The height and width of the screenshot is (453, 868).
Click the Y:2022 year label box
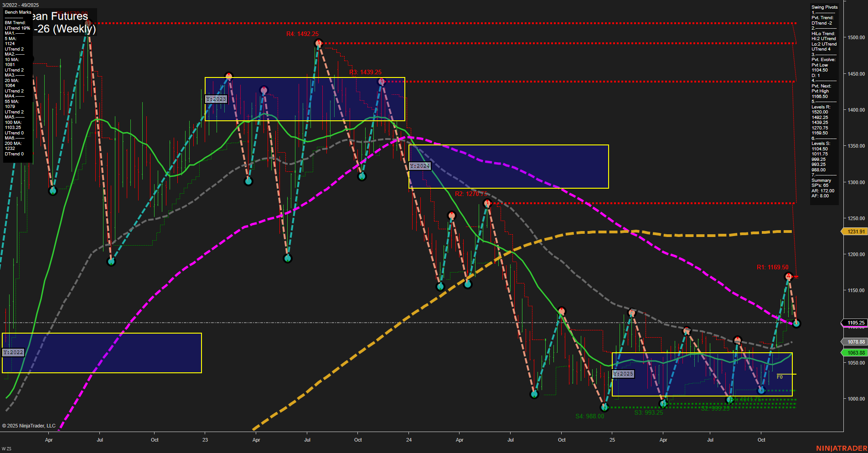12,352
